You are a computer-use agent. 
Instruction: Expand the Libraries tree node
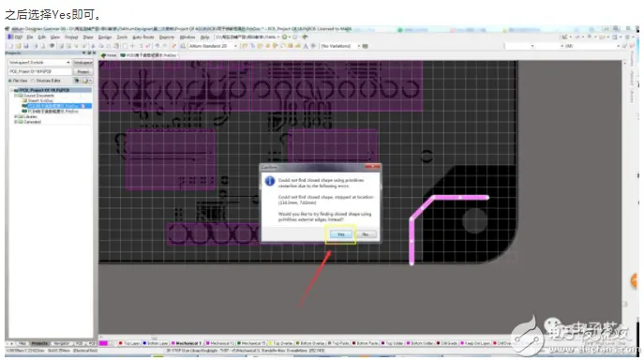[x=16, y=116]
